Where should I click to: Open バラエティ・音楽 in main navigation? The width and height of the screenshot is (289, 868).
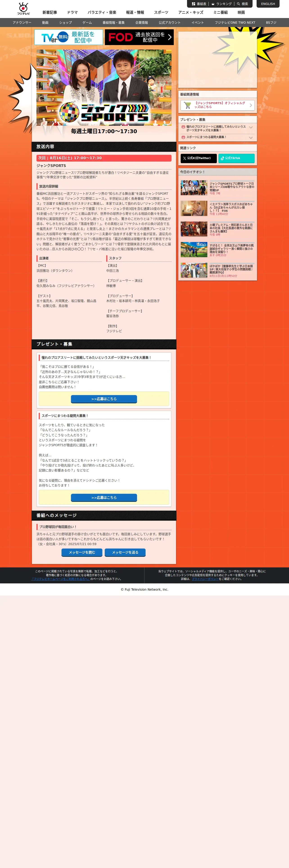102,12
